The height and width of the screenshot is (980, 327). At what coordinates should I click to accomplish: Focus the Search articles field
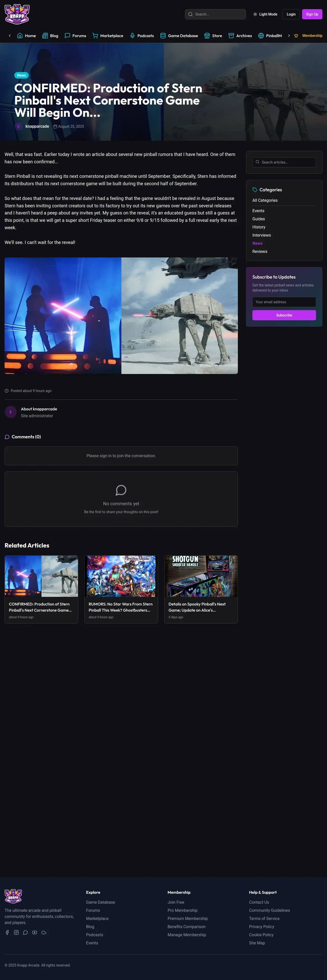(284, 163)
